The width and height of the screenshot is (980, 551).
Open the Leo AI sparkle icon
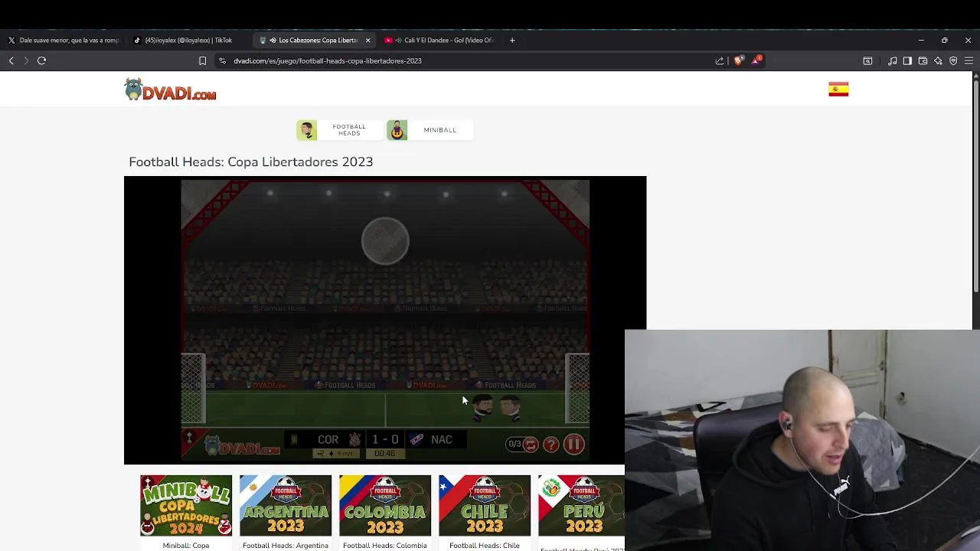[x=938, y=60]
